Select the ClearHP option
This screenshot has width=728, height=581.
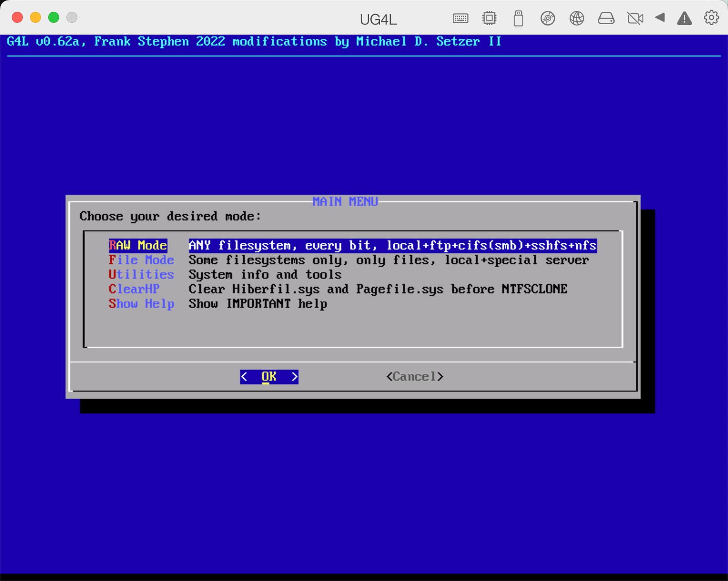pyautogui.click(x=134, y=289)
